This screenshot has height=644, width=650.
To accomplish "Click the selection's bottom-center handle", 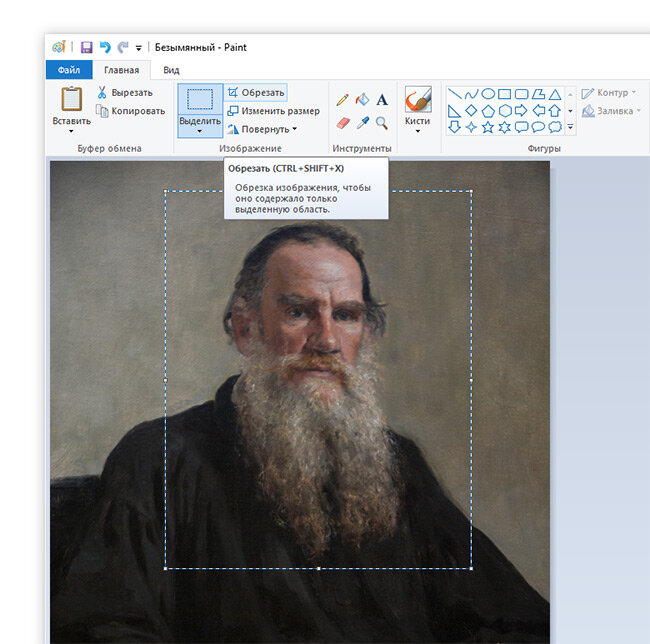I will pyautogui.click(x=318, y=569).
